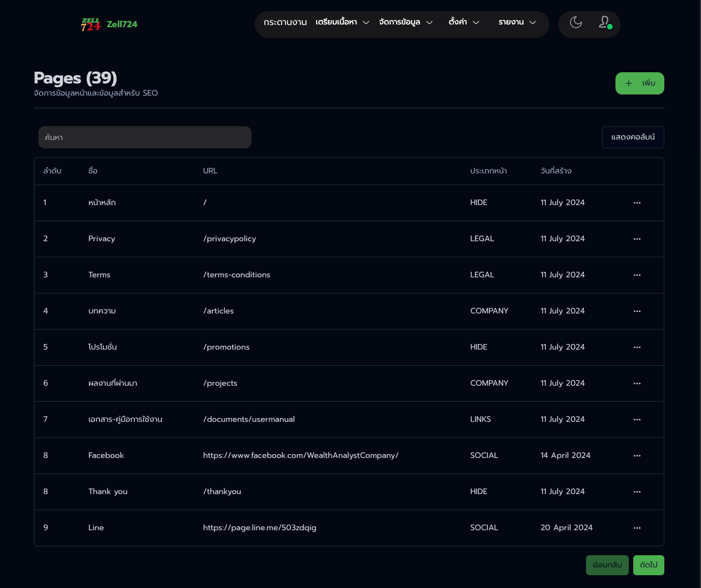Click the เอกสาร-คู่มือการใช้งาน page name
This screenshot has height=588, width=701.
pos(125,420)
